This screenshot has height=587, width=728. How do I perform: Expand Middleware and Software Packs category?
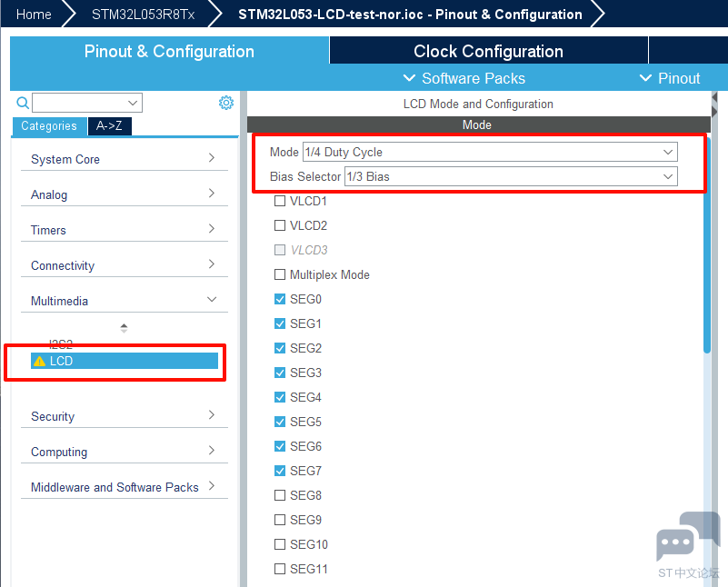point(125,487)
